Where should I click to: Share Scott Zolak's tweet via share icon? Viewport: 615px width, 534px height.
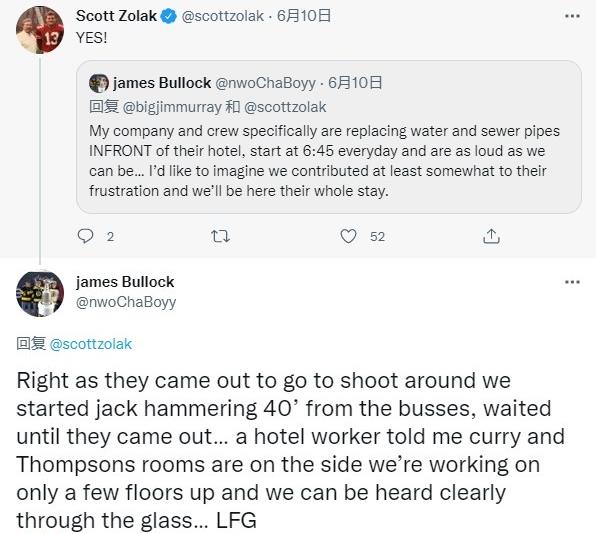[x=491, y=237]
